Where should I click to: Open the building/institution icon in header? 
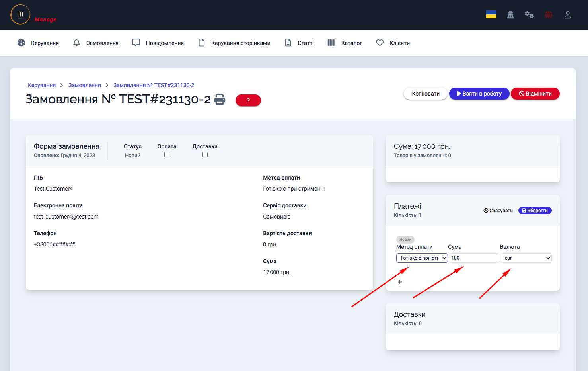[510, 15]
